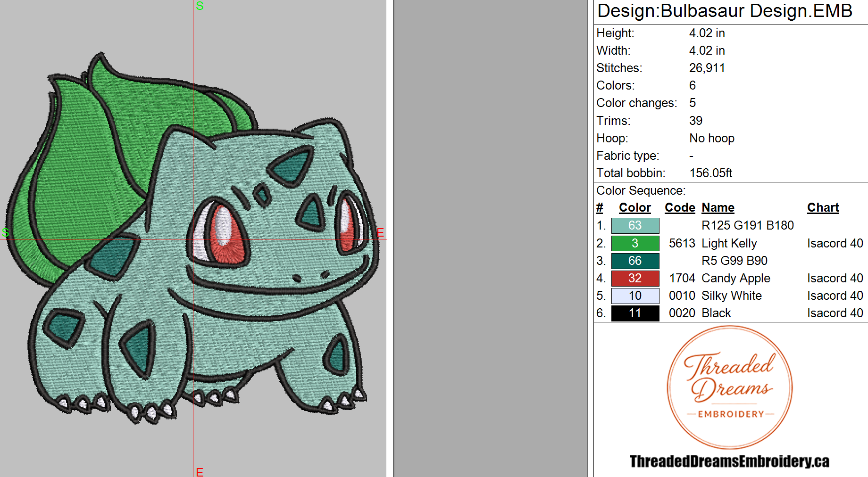Click the 'Width:' label
This screenshot has height=477, width=868.
coord(613,51)
